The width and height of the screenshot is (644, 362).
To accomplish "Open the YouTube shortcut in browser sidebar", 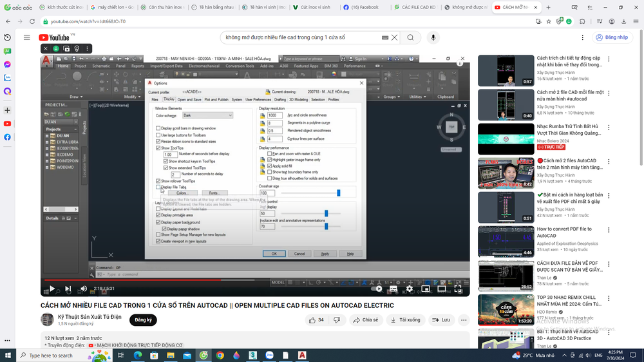I will 7,124.
